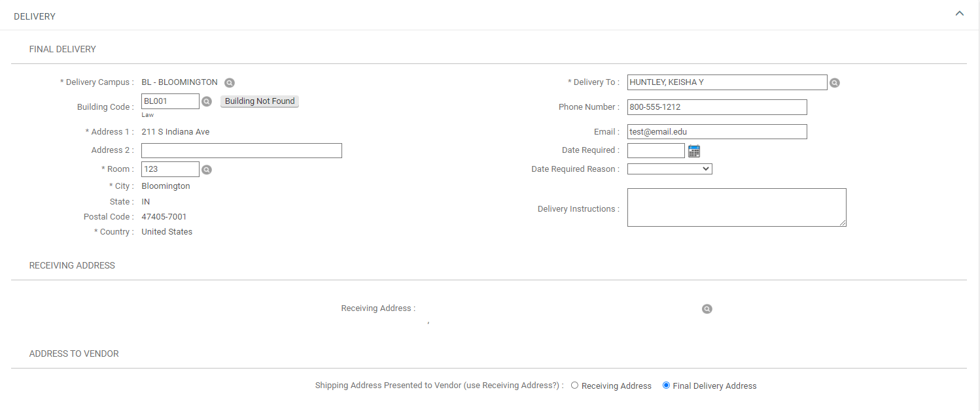Click the Building Code search icon
Viewport: 980px width, 411px height.
[x=206, y=101]
